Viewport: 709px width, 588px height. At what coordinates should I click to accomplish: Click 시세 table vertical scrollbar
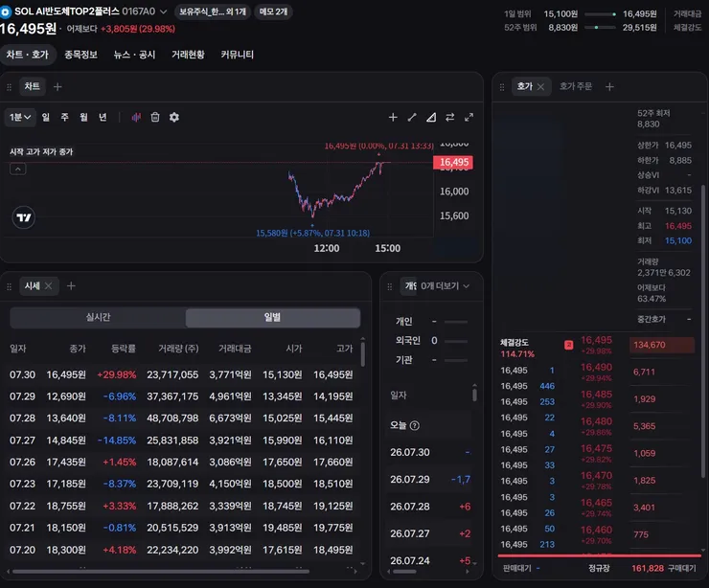[x=362, y=354]
